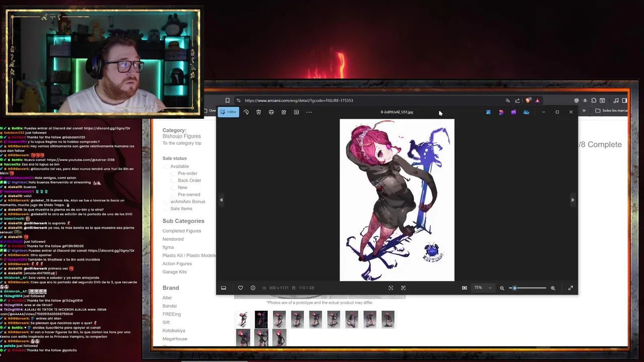
Task: Open the Nendoroid sub category
Action: (x=173, y=239)
